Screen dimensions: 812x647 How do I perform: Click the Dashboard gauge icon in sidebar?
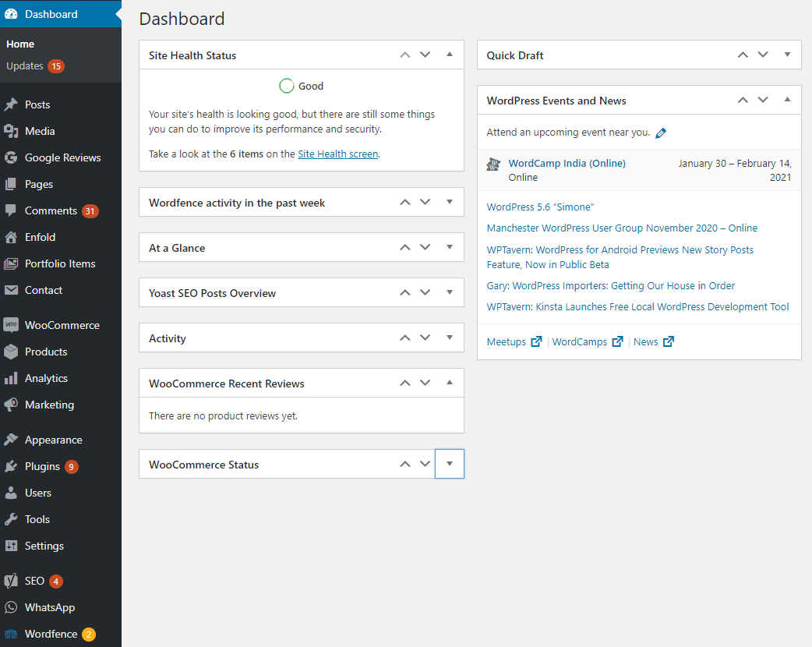[x=11, y=14]
